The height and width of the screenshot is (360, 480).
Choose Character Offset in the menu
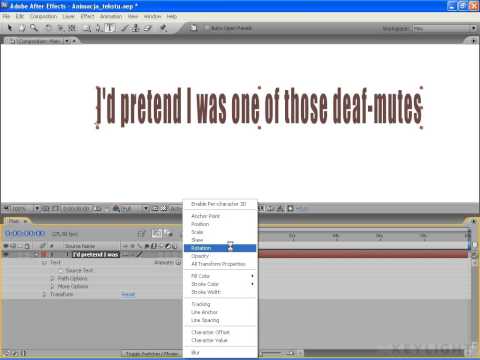220,332
